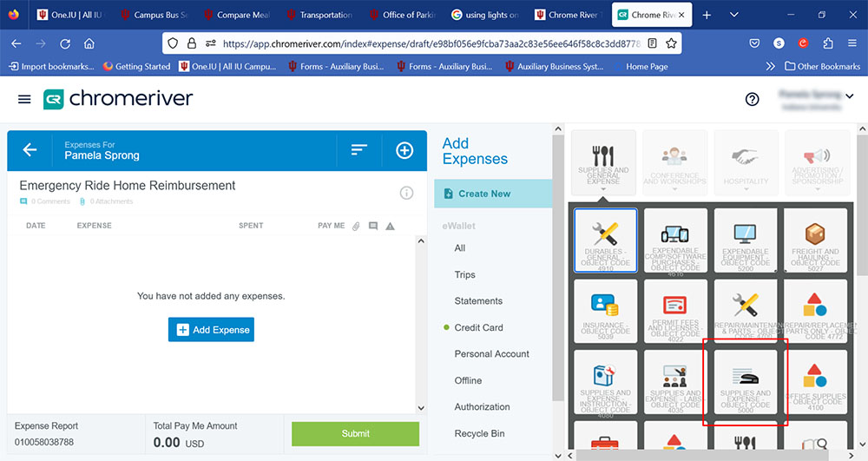868x461 pixels.
Task: Reload the page in Firefox
Action: [x=65, y=43]
